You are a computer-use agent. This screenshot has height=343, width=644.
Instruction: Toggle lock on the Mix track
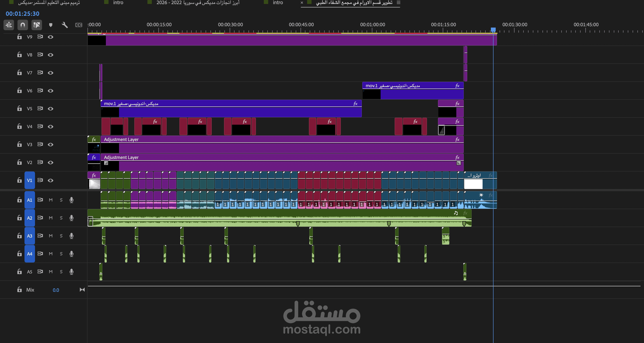19,290
